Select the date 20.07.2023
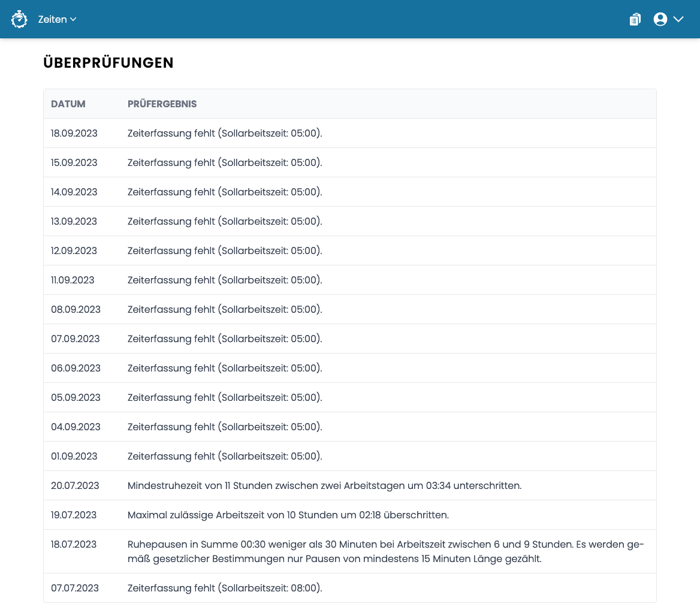Viewport: 700px width, 613px height. (75, 486)
